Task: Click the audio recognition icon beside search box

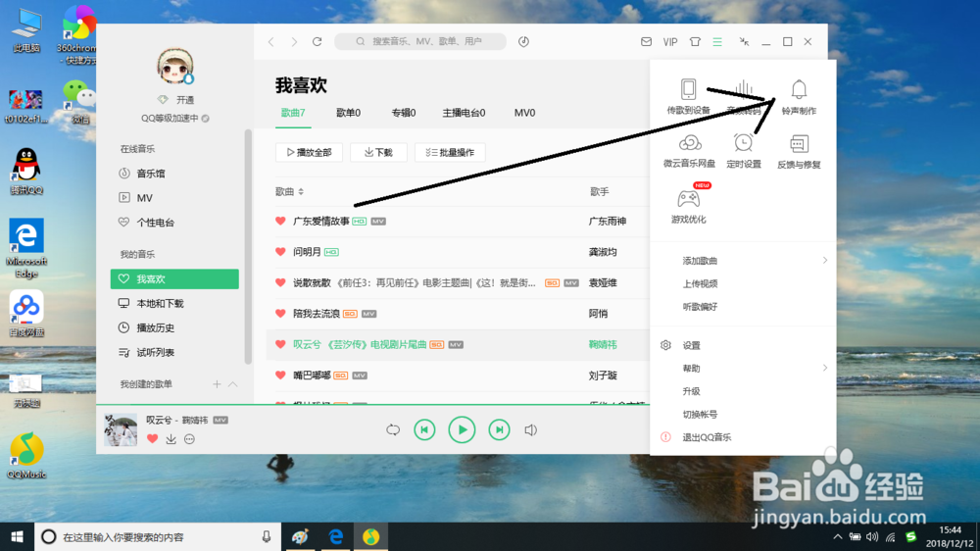Action: [523, 42]
